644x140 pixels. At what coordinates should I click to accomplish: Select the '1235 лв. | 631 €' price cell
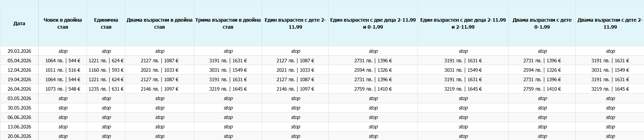point(106,89)
